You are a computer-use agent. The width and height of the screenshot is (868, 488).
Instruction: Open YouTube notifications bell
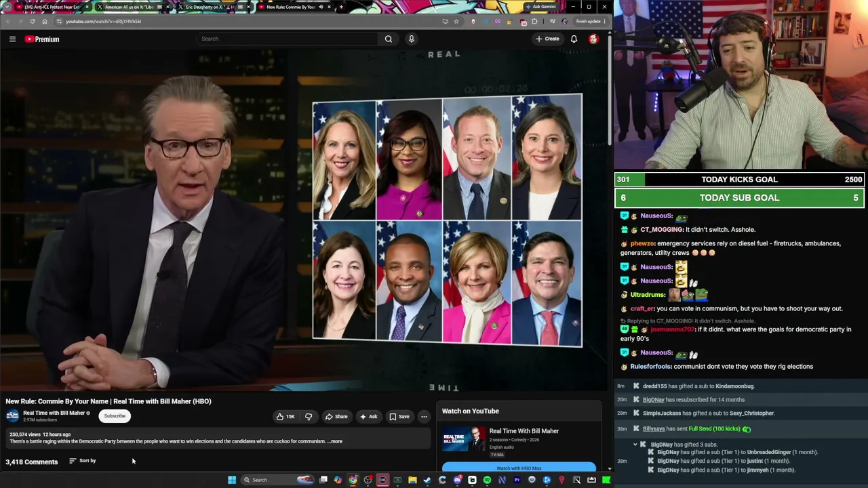(x=574, y=39)
